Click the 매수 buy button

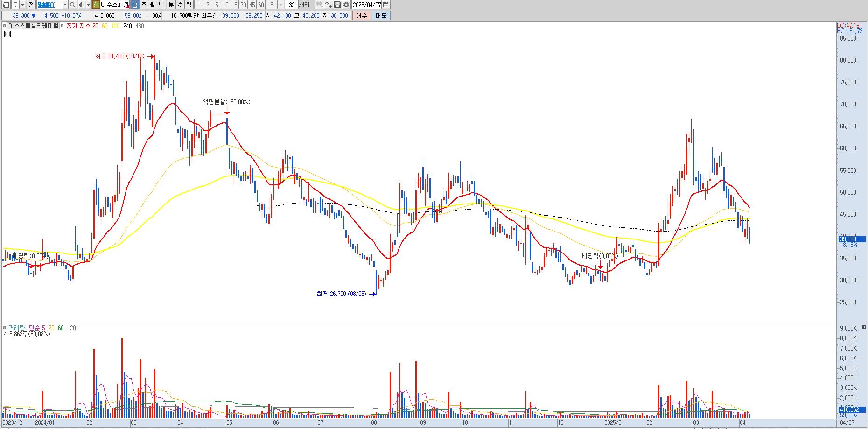(x=362, y=15)
